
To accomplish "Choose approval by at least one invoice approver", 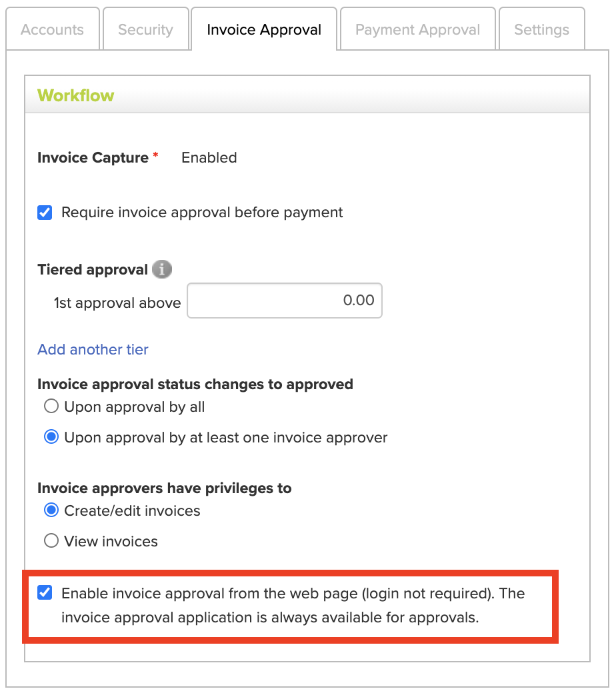I will 51,436.
